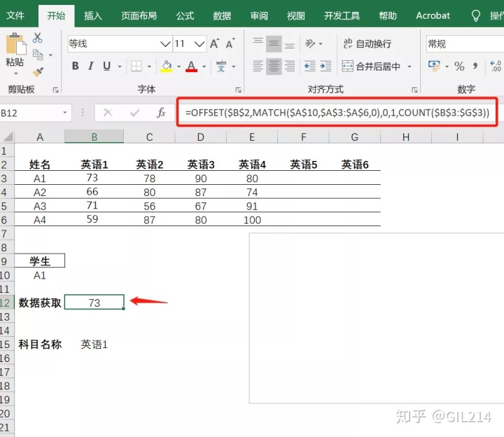This screenshot has height=437, width=504.
Task: Click the Paste clipboard icon
Action: 15,44
